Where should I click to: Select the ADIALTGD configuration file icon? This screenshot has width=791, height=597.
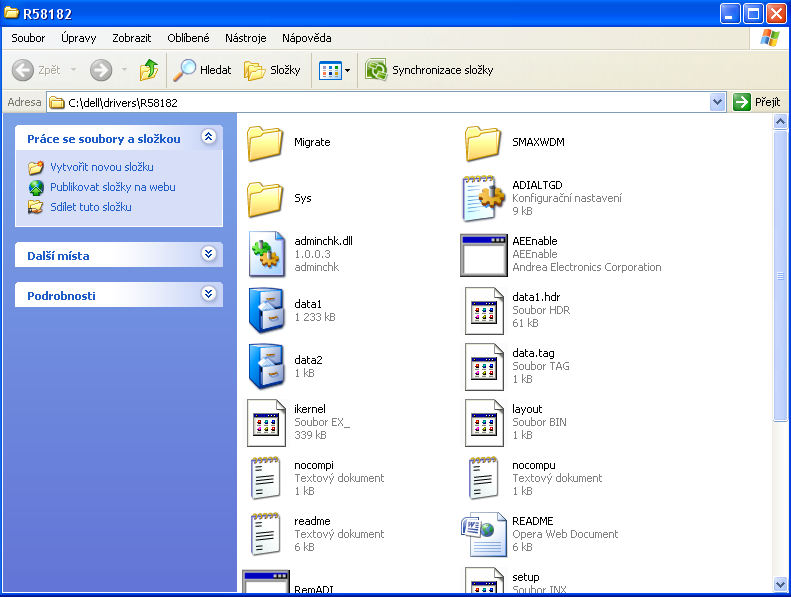[483, 198]
